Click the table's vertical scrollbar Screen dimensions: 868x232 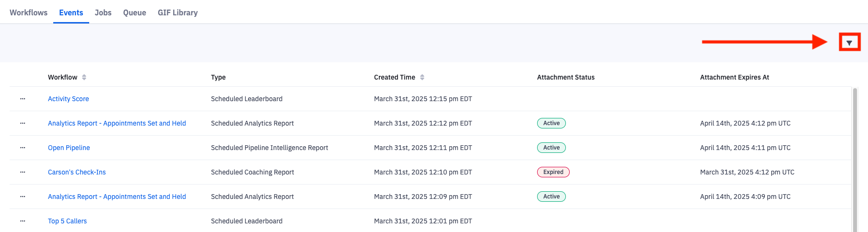click(x=855, y=158)
